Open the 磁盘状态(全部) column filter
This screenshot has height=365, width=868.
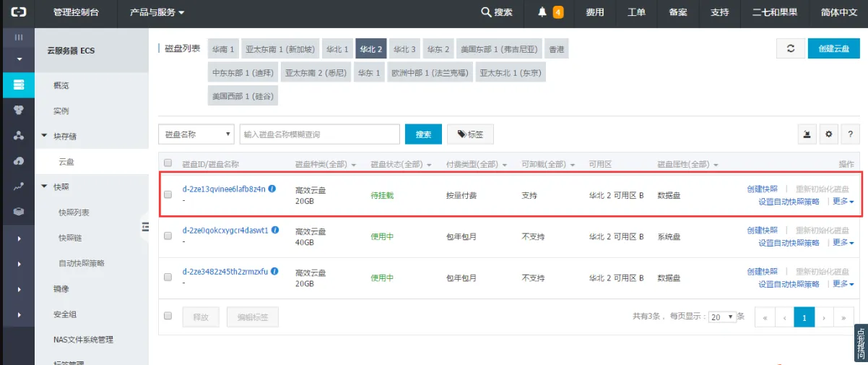[402, 165]
